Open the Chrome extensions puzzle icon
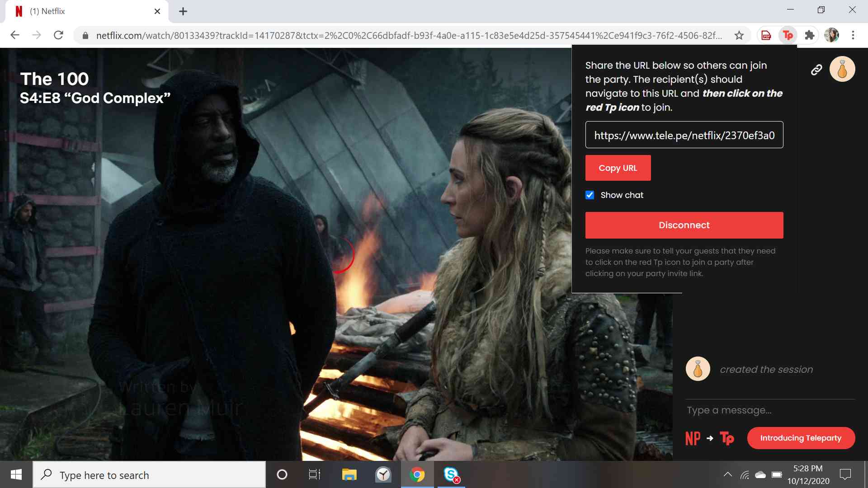868x488 pixels. click(810, 35)
